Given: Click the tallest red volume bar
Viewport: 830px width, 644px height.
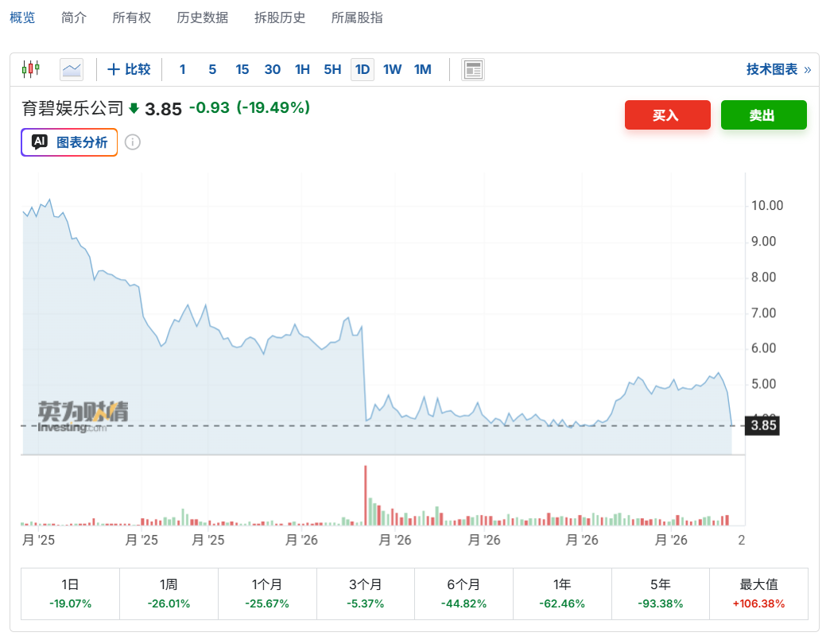Looking at the screenshot, I should tap(365, 495).
